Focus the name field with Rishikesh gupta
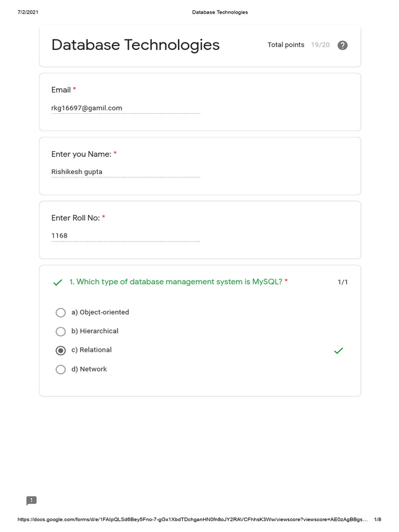The height and width of the screenshot is (532, 399). [x=125, y=172]
